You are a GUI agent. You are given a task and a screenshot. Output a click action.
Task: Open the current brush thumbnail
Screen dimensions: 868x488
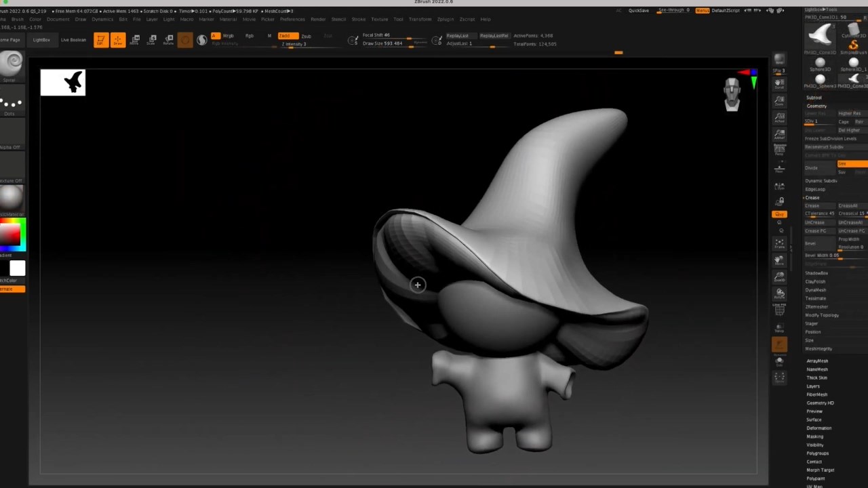pyautogui.click(x=12, y=65)
